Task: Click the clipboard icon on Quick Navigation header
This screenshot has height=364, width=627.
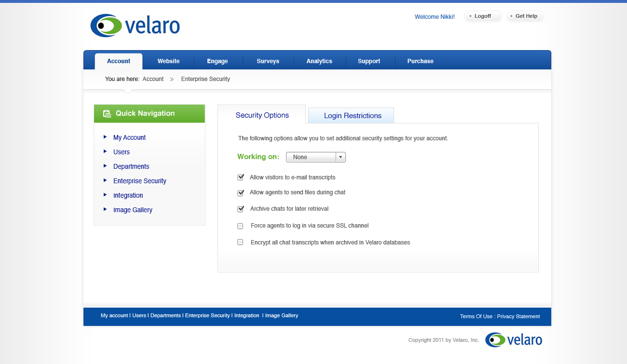Action: click(106, 113)
